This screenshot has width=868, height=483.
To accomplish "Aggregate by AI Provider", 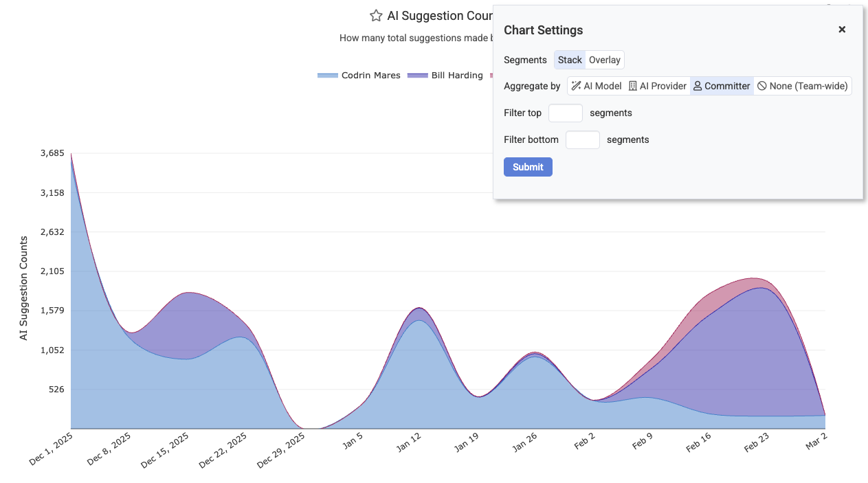I will click(x=658, y=86).
